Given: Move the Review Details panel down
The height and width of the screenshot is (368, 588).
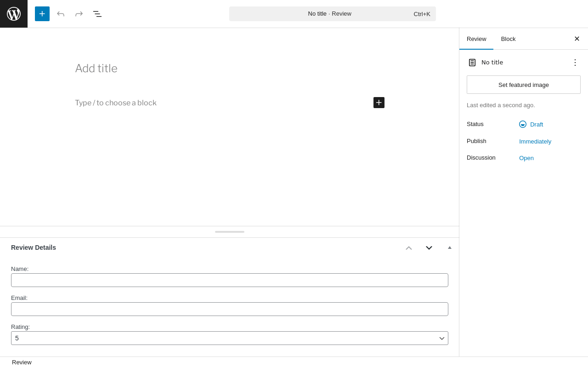Looking at the screenshot, I should click(x=429, y=248).
